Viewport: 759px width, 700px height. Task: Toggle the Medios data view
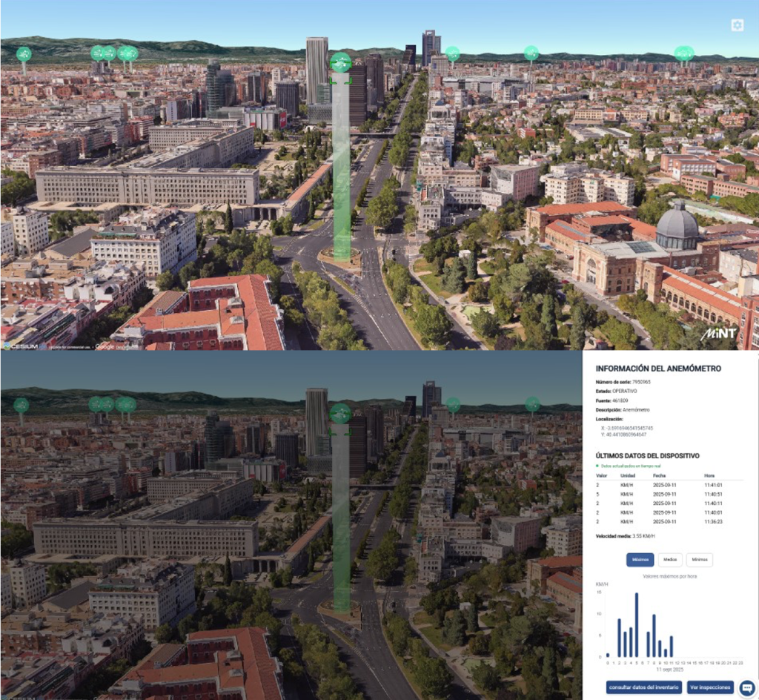(x=670, y=560)
